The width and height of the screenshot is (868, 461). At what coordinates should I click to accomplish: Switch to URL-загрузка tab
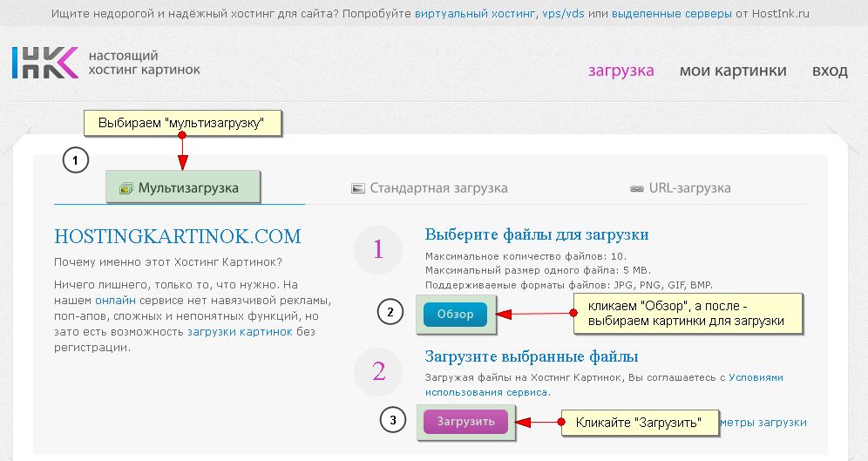coord(681,188)
